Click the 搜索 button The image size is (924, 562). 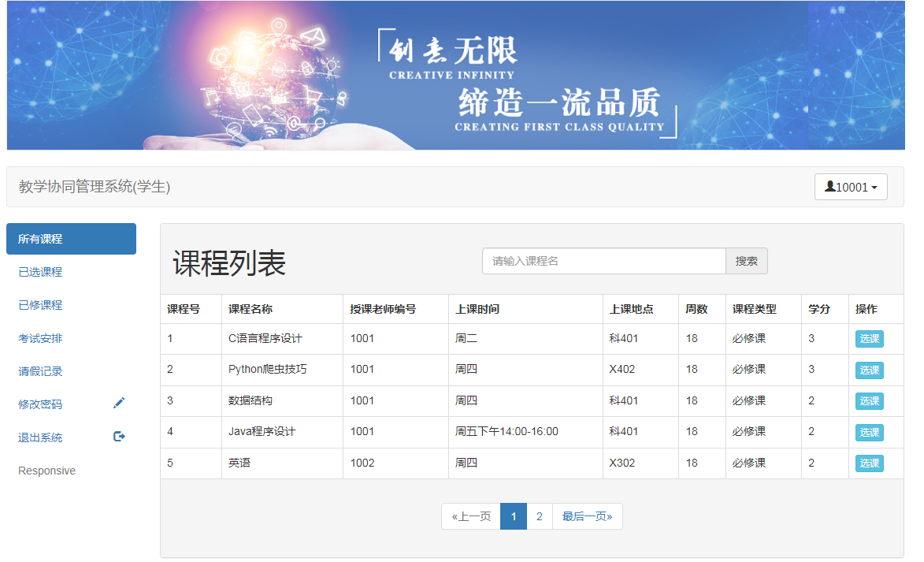click(746, 261)
